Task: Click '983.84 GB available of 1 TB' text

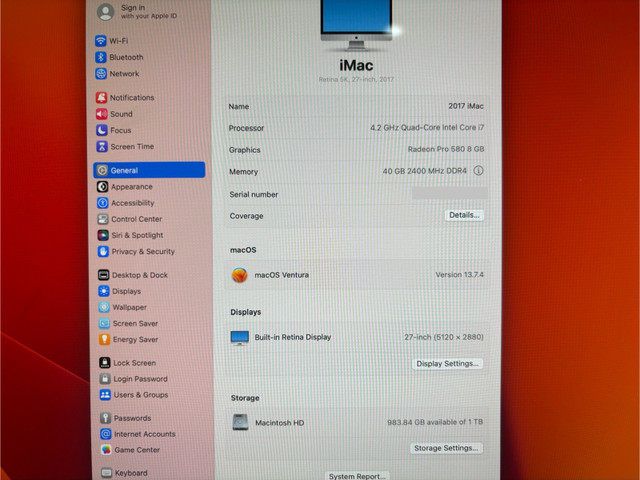Action: tap(435, 422)
